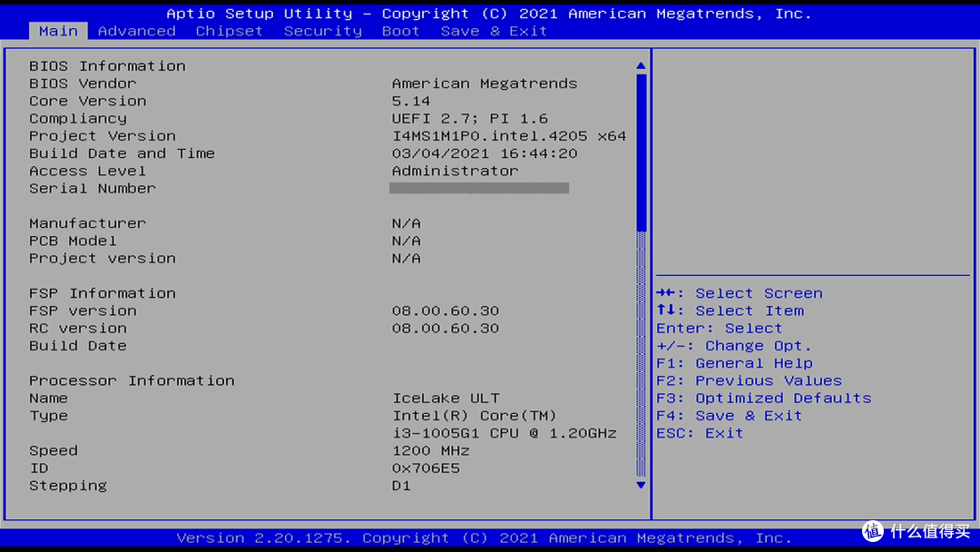Click the F4: Save & Exit help line

(730, 416)
